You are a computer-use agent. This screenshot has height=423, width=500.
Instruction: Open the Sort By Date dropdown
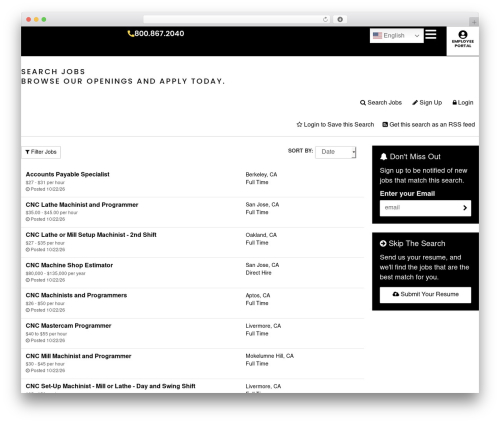336,152
